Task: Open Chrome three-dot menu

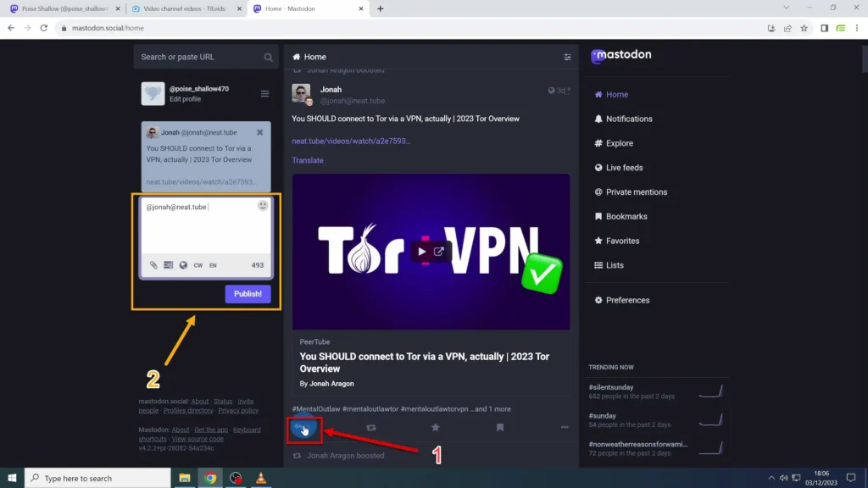Action: pyautogui.click(x=856, y=28)
